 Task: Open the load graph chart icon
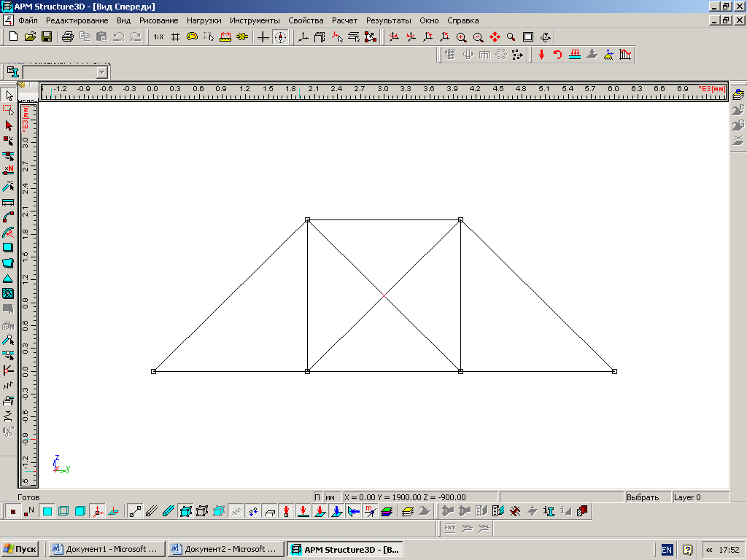(625, 54)
